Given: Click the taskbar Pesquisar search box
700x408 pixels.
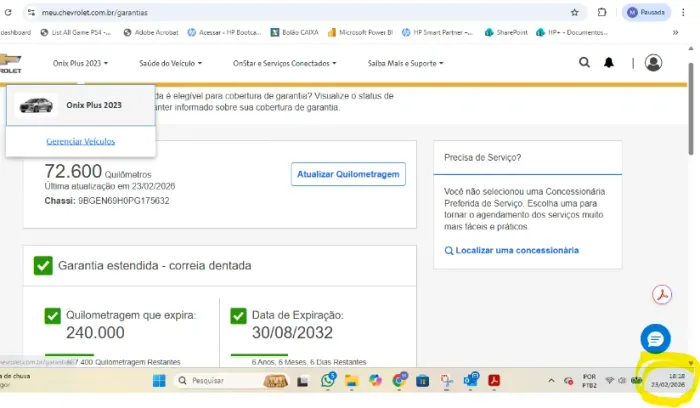Looking at the screenshot, I should coord(231,381).
